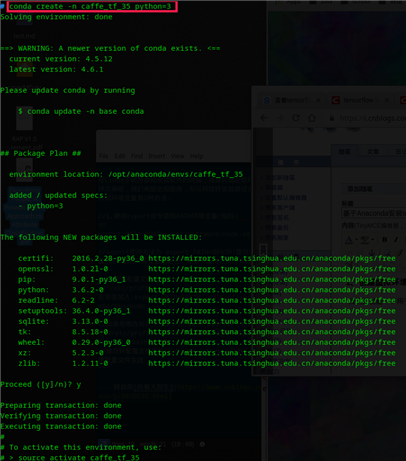The height and width of the screenshot is (461, 406).
Task: Click the 'readline:' version 6.2-2
Action: pyautogui.click(x=83, y=300)
